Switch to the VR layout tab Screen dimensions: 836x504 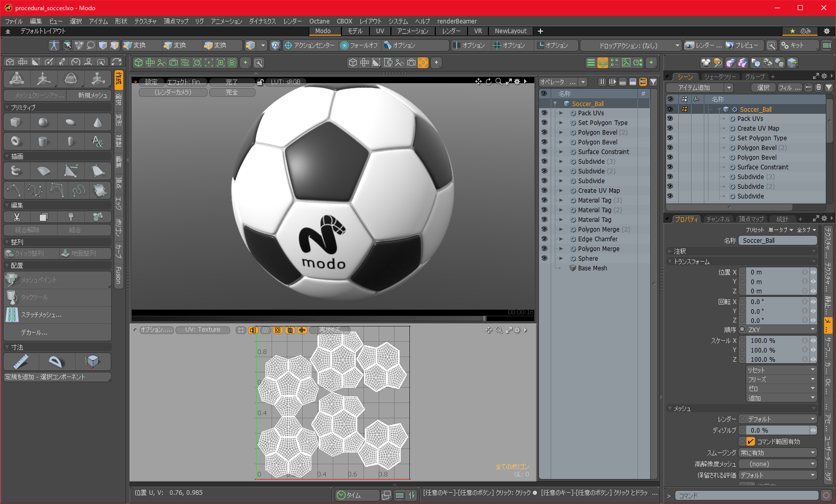point(478,31)
